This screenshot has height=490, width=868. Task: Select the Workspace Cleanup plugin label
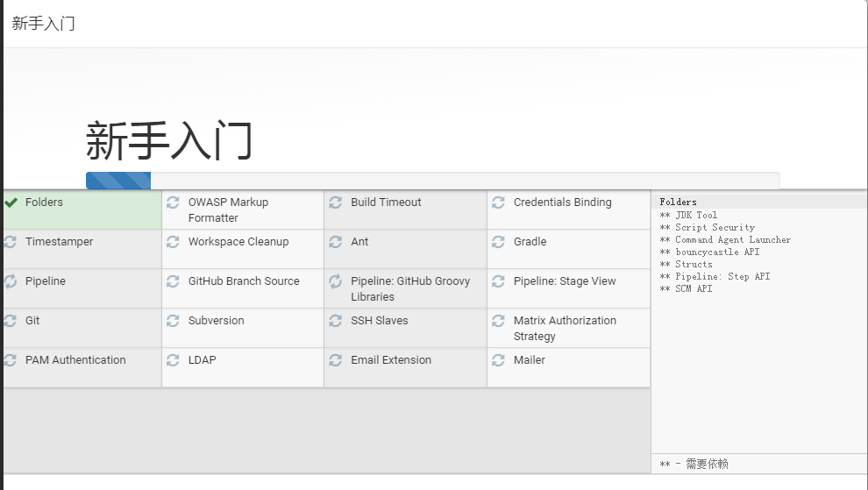pos(238,241)
